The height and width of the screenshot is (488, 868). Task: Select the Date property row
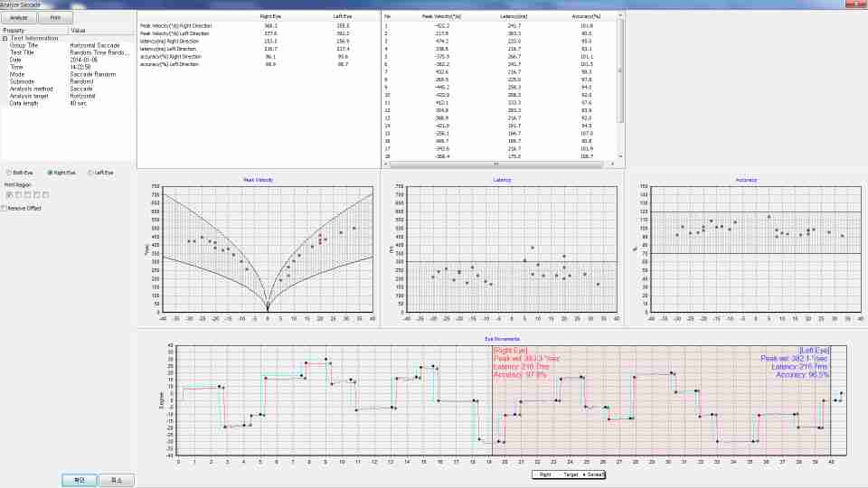coord(68,60)
